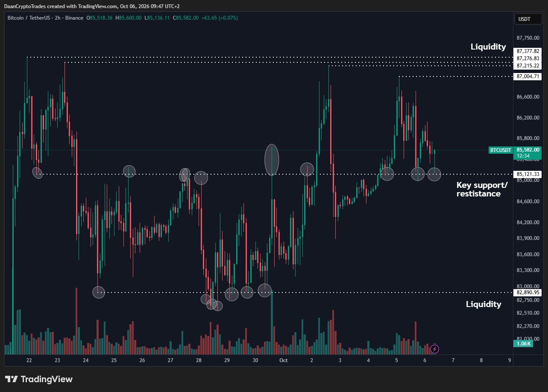Click the TradingView logo
The height and width of the screenshot is (392, 548).
[x=39, y=379]
